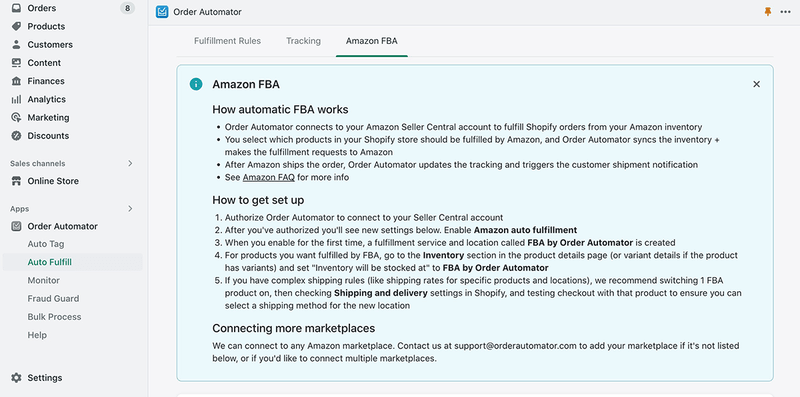Go to Orders page

tap(42, 8)
